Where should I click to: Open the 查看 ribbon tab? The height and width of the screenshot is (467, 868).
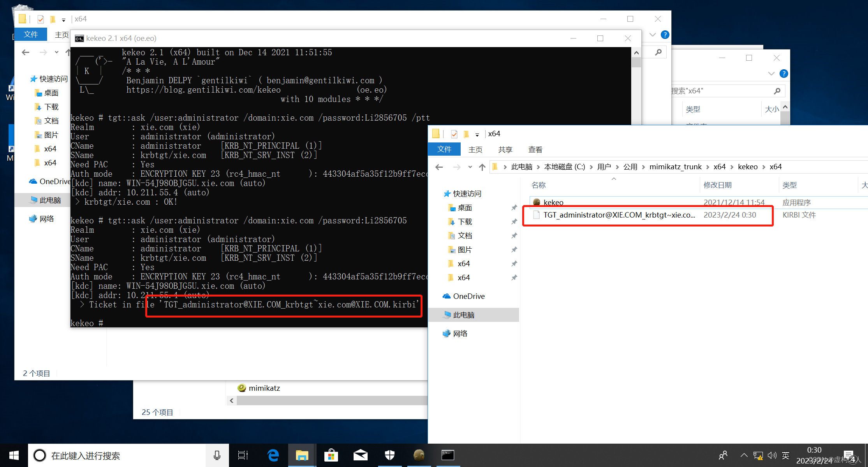535,149
